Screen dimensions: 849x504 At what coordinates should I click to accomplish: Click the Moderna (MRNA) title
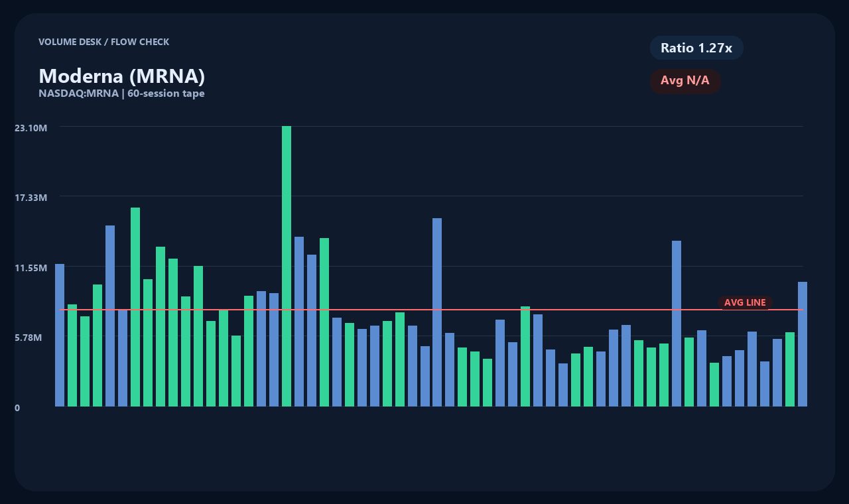point(121,76)
